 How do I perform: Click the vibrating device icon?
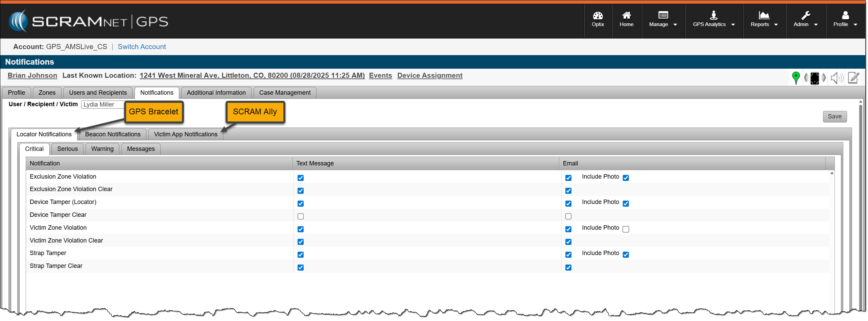click(x=815, y=78)
